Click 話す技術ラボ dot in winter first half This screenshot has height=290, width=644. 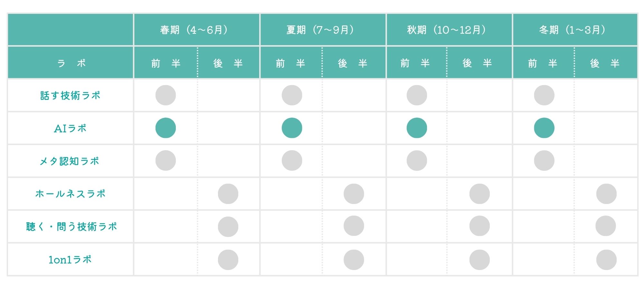(x=544, y=95)
